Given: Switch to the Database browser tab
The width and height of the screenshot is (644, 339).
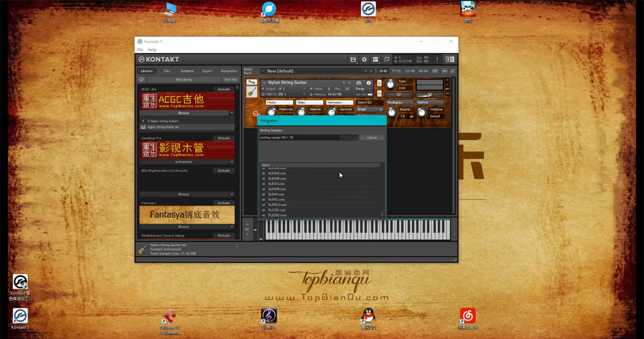Looking at the screenshot, I should (187, 71).
